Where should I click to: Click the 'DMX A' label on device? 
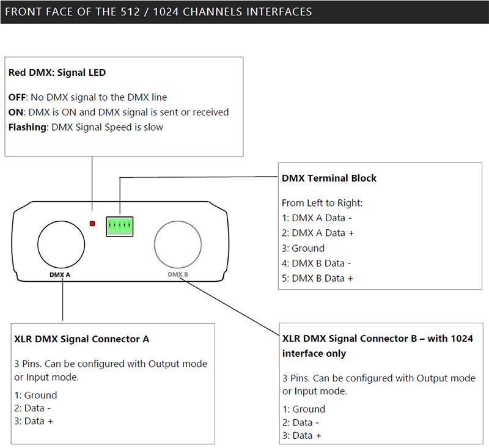[60, 274]
